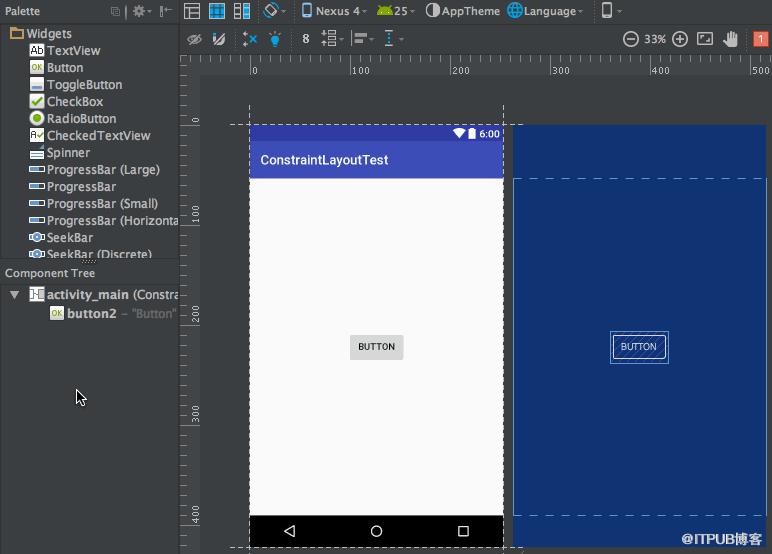Open the API 25 version selector
Screen dimensions: 772x554
tap(395, 11)
